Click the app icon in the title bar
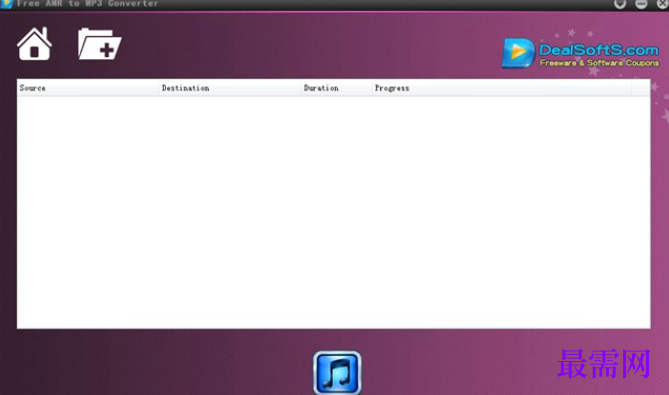The height and width of the screenshot is (395, 669). click(6, 4)
